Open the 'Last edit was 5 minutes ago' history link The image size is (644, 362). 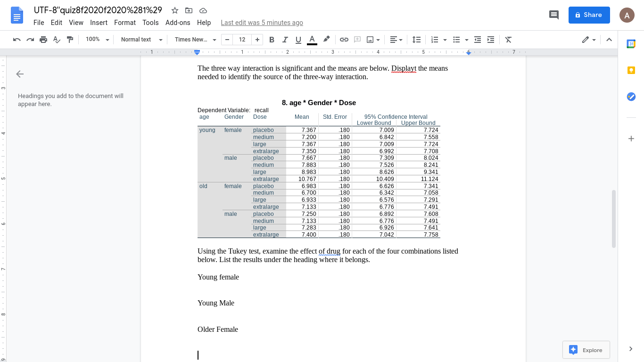point(262,22)
